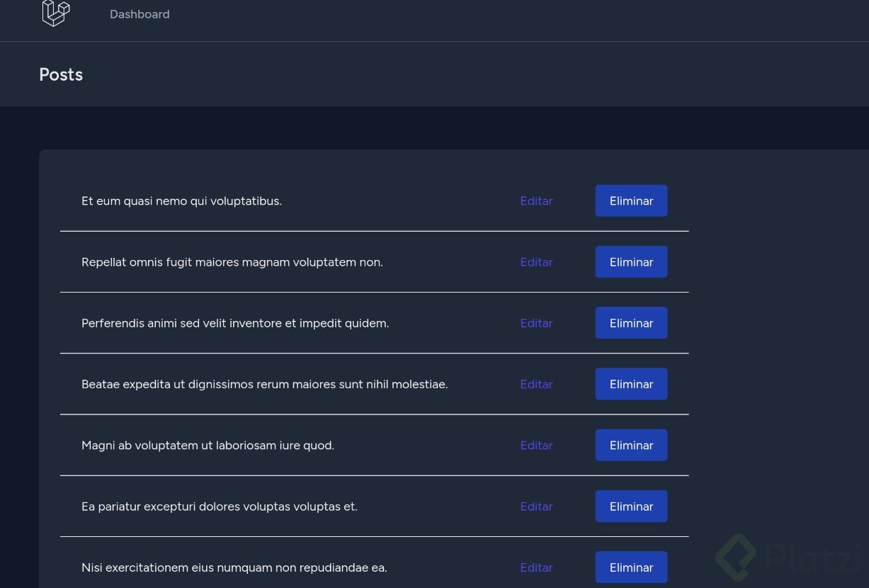This screenshot has height=588, width=869.
Task: Delete the "Nisi exercitationem eius" post
Action: (631, 567)
